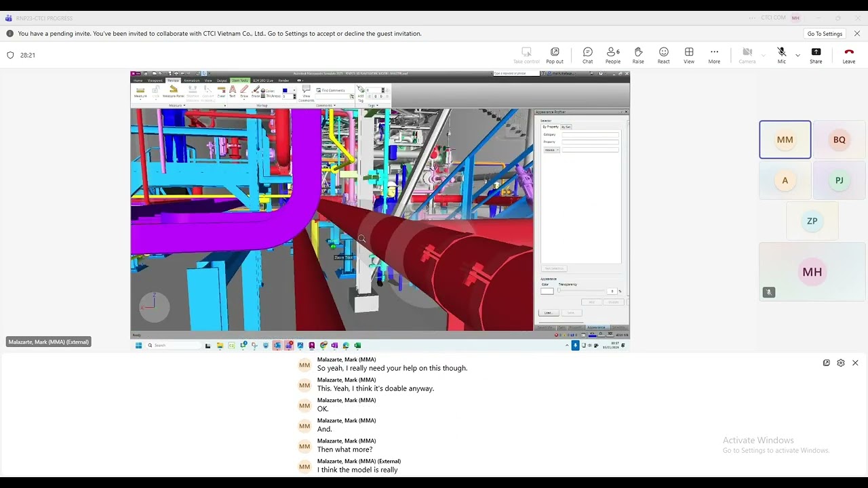Click Find Comments button
Screen dimensions: 868x488
331,90
